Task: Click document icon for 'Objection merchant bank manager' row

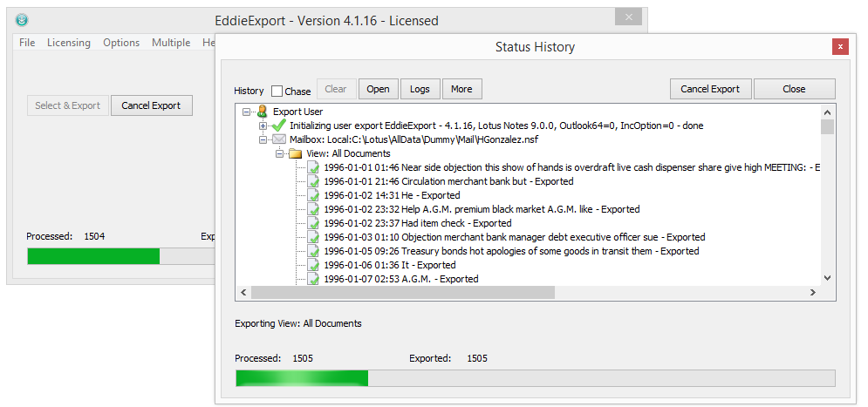Action: point(313,237)
